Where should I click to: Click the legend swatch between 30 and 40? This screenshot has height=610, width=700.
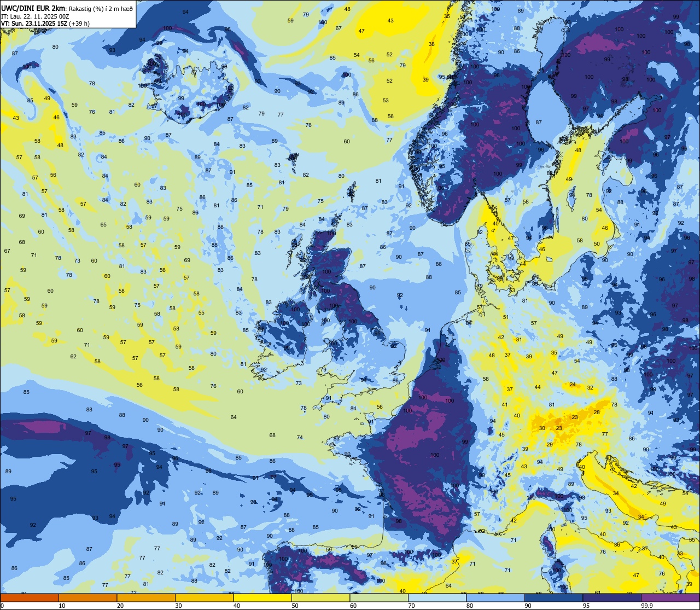pyautogui.click(x=204, y=598)
